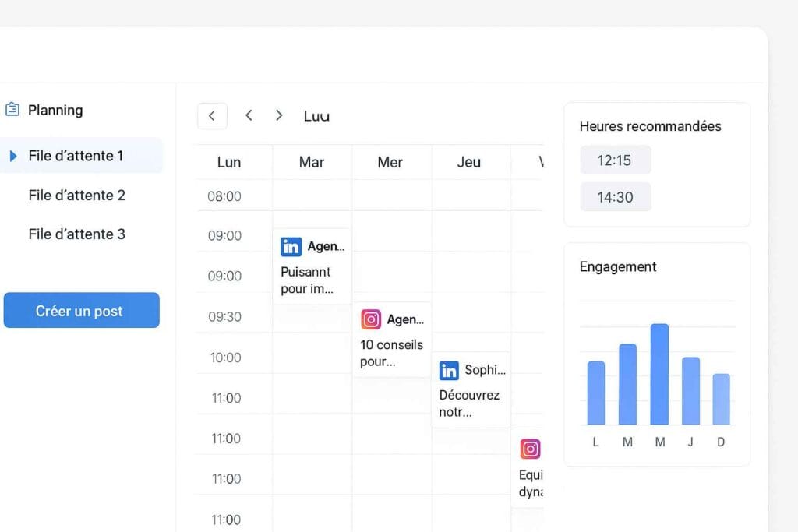Click LinkedIn icon on Tuesday post

[x=291, y=247]
